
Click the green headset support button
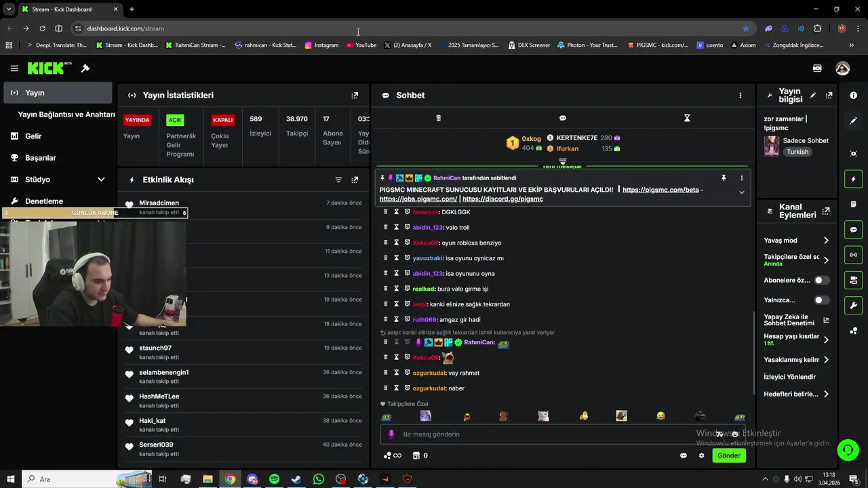click(847, 449)
